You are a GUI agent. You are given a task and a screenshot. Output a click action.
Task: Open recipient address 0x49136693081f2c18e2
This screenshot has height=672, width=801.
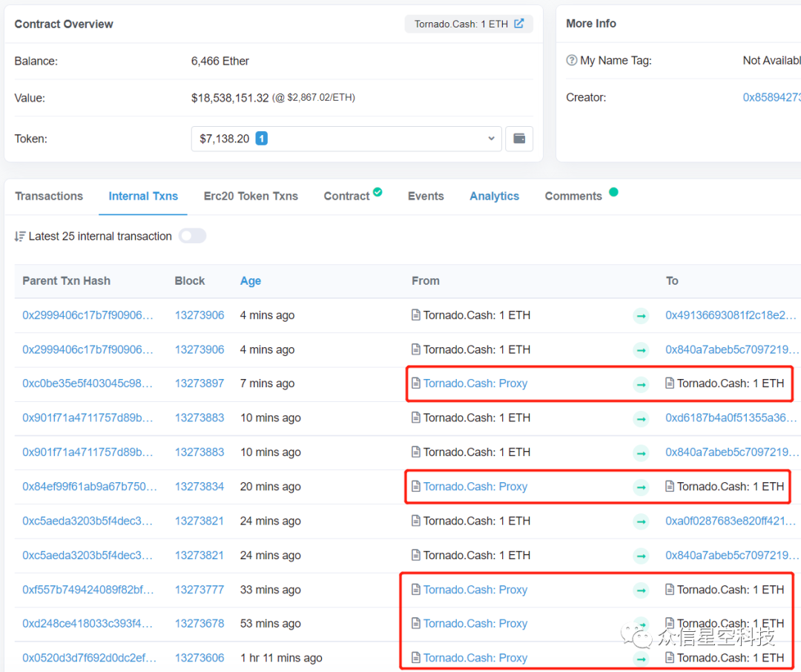tap(731, 314)
